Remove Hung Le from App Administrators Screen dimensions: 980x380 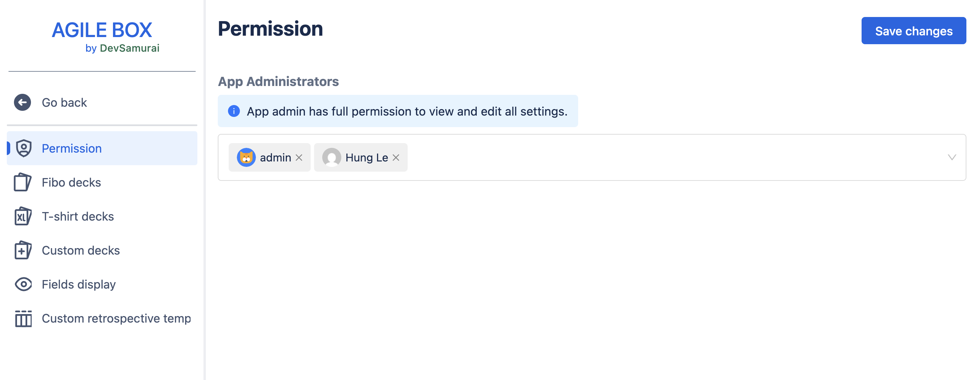tap(396, 157)
